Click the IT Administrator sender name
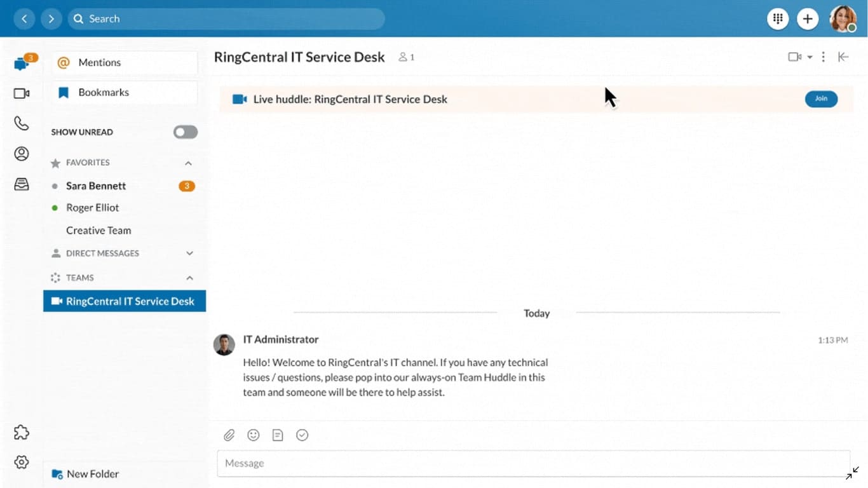The width and height of the screenshot is (868, 488). point(281,339)
